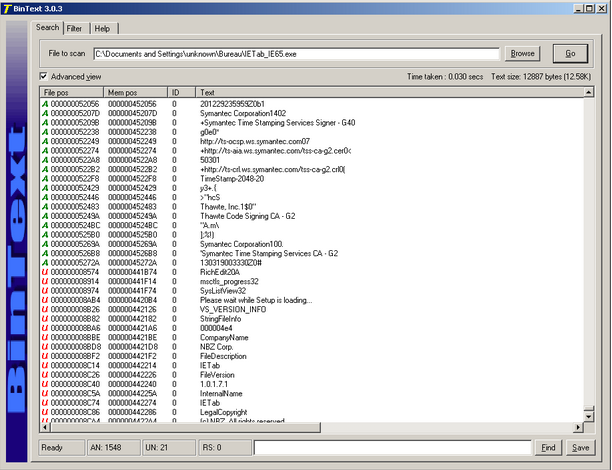Click the vertical scrollbar up arrow

(589, 92)
